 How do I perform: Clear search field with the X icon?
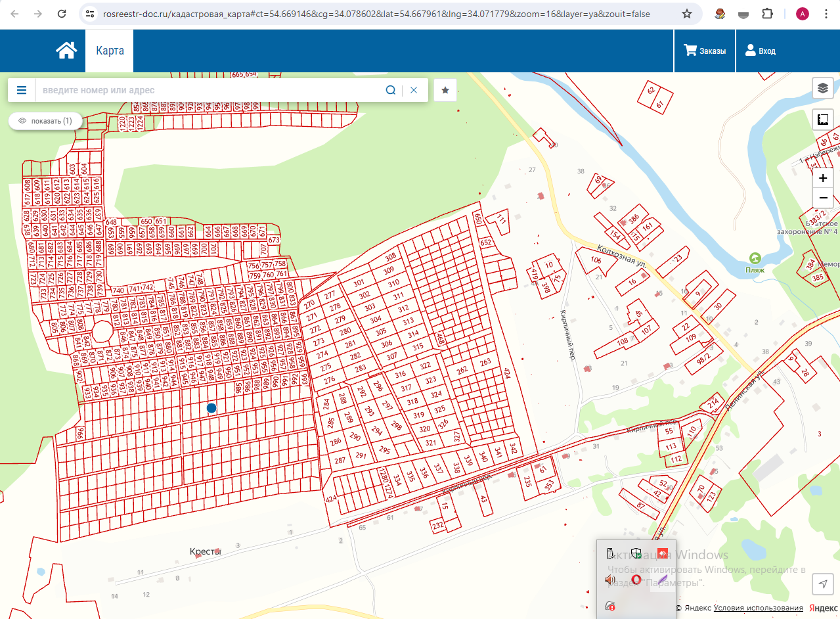point(414,90)
